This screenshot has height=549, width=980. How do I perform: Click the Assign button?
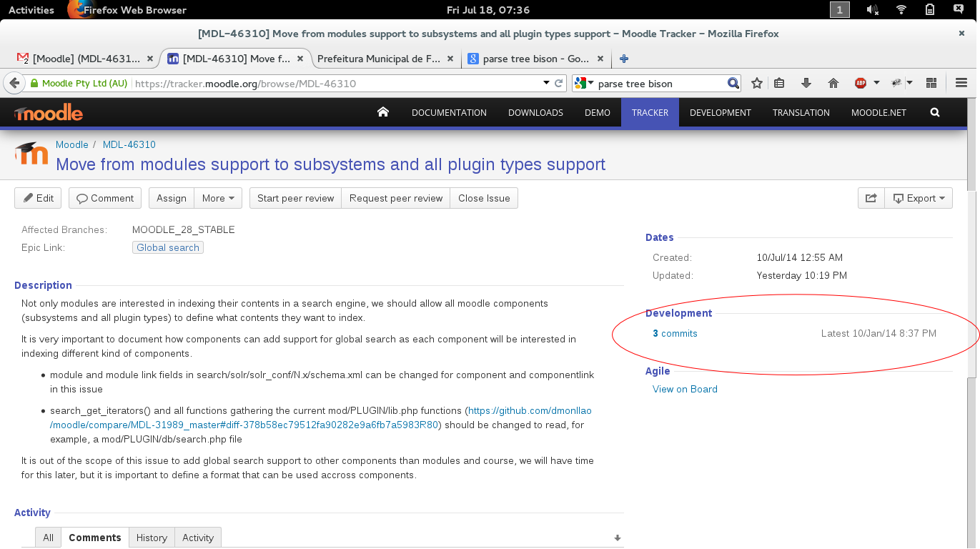[172, 198]
